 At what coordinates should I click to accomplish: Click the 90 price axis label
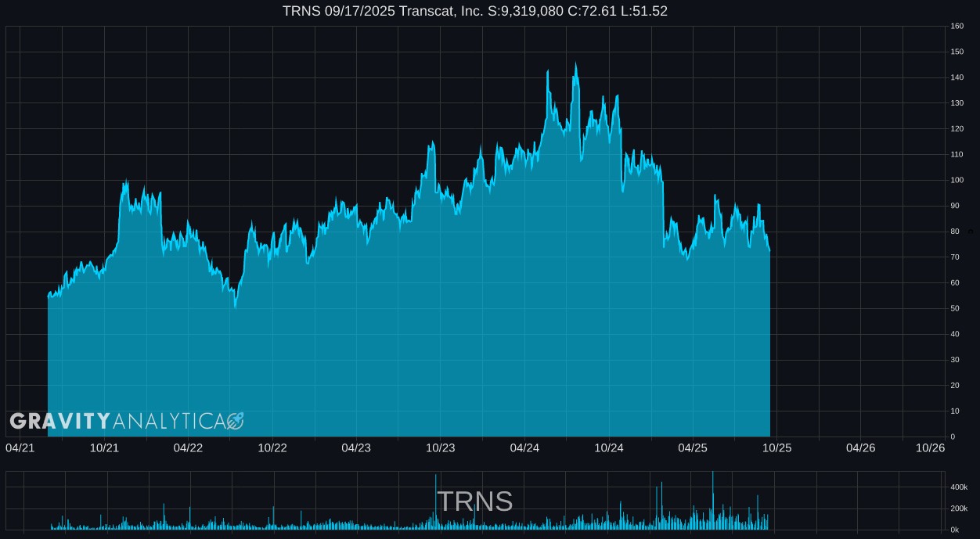(x=955, y=206)
